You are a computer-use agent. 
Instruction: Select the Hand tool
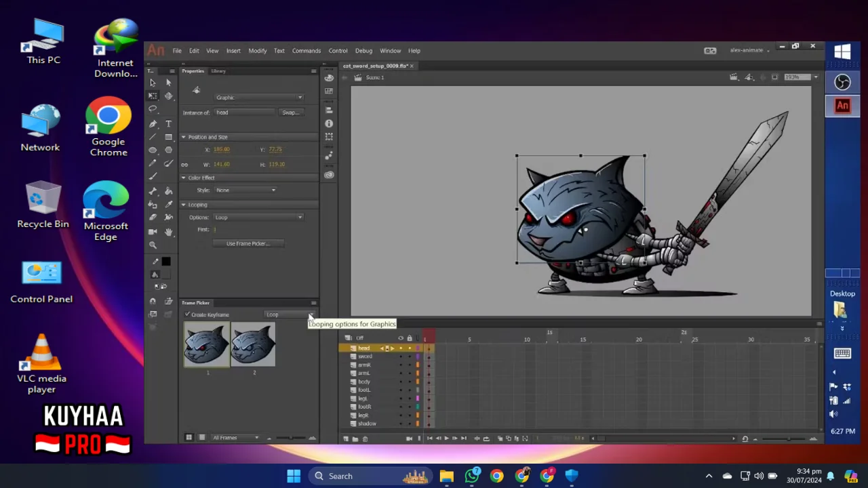168,232
